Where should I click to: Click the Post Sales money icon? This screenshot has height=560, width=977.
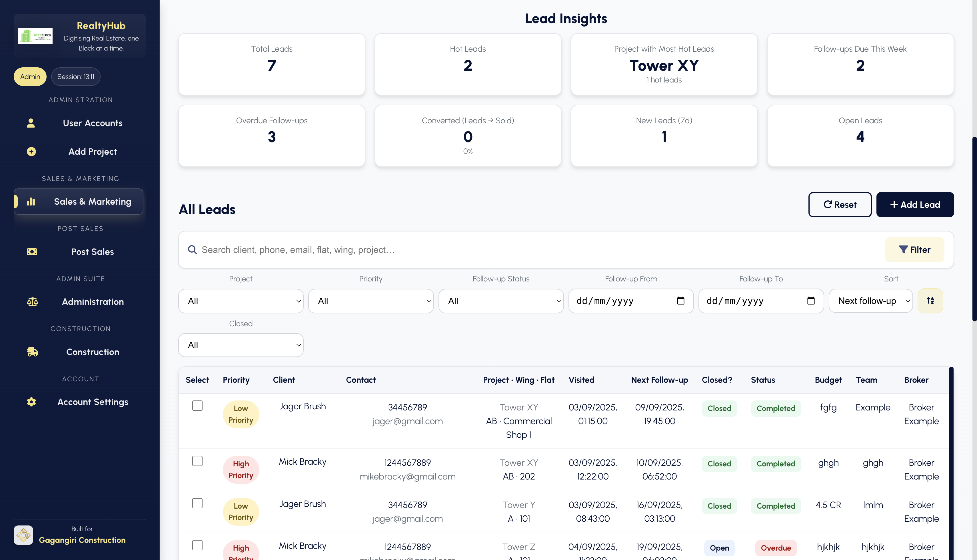tap(32, 251)
